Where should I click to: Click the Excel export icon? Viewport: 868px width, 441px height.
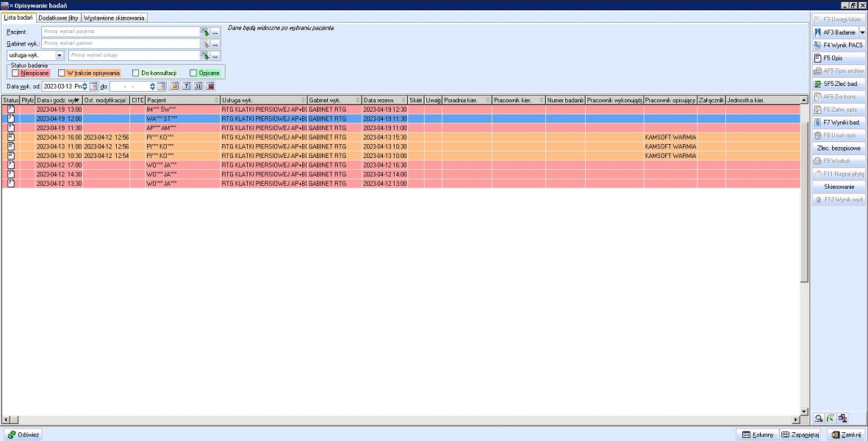(830, 417)
